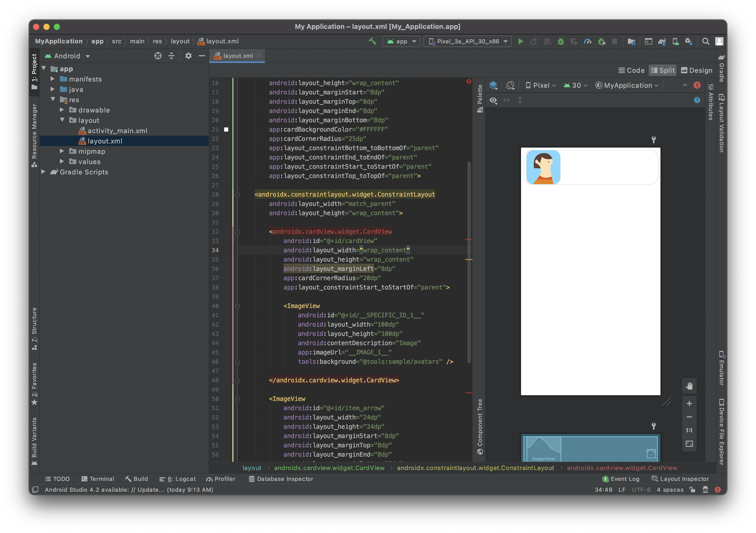Click Sync Project with Gradle Files icon

click(662, 41)
